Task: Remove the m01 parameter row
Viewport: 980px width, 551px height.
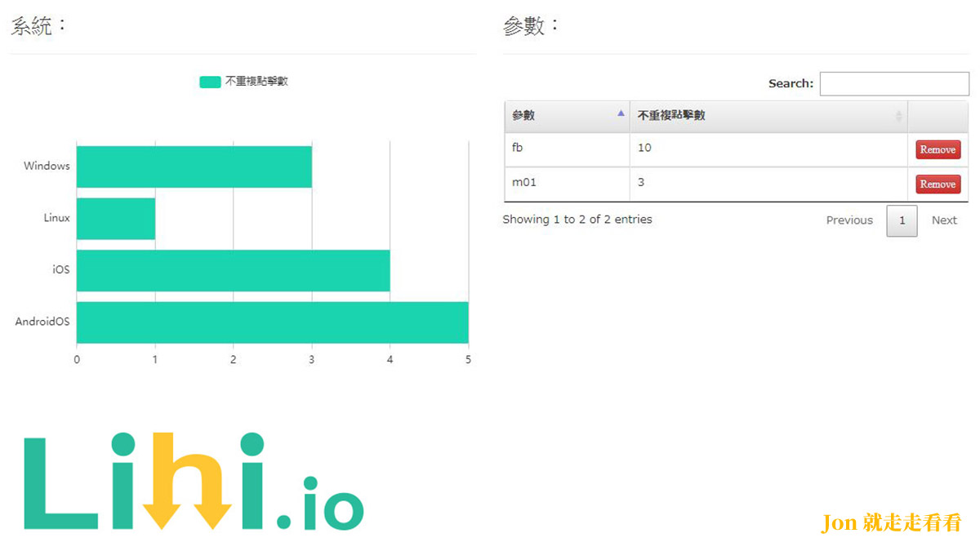Action: (x=938, y=184)
